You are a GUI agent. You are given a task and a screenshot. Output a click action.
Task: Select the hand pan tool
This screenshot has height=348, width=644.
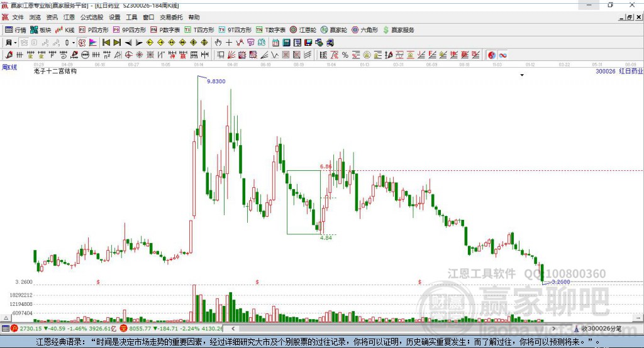click(218, 43)
